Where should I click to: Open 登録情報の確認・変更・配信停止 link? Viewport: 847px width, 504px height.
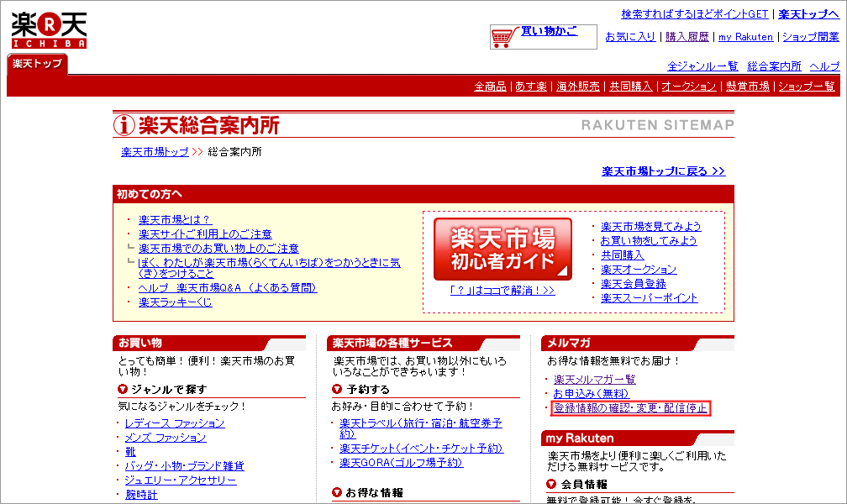click(x=630, y=408)
